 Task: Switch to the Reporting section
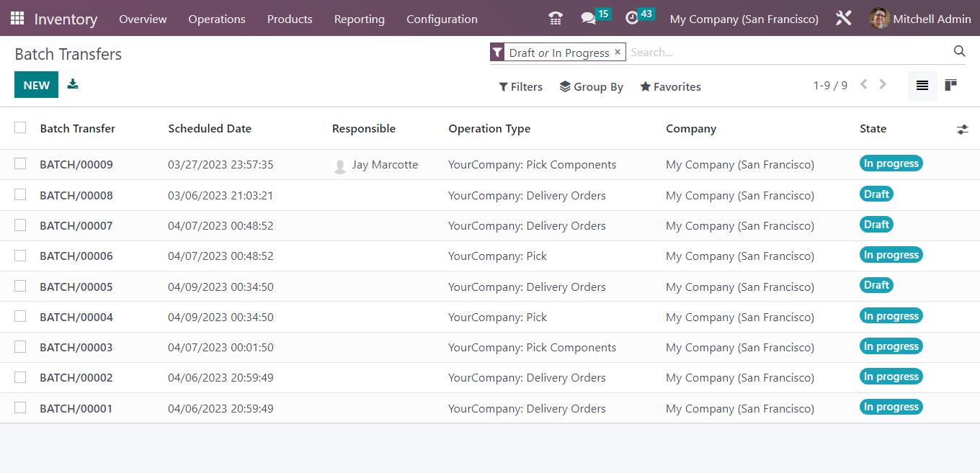359,19
